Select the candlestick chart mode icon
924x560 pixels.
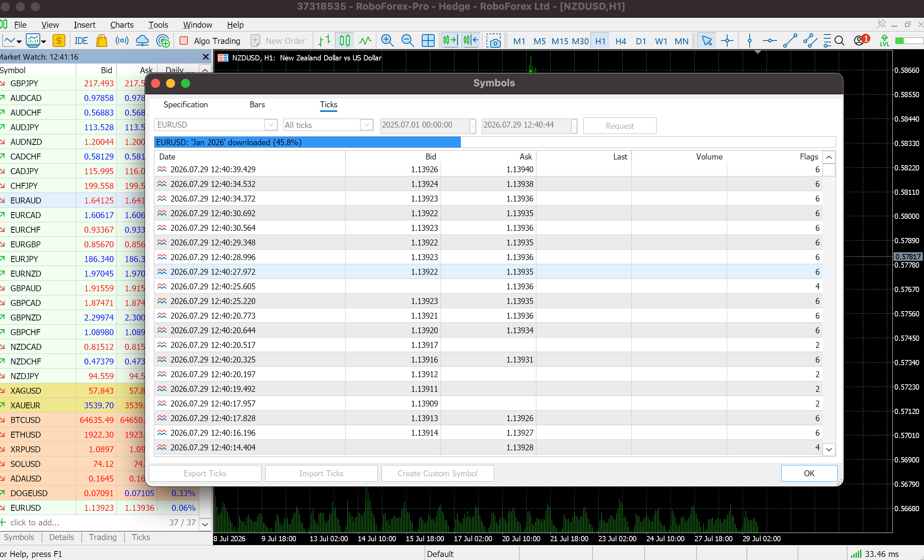(344, 41)
